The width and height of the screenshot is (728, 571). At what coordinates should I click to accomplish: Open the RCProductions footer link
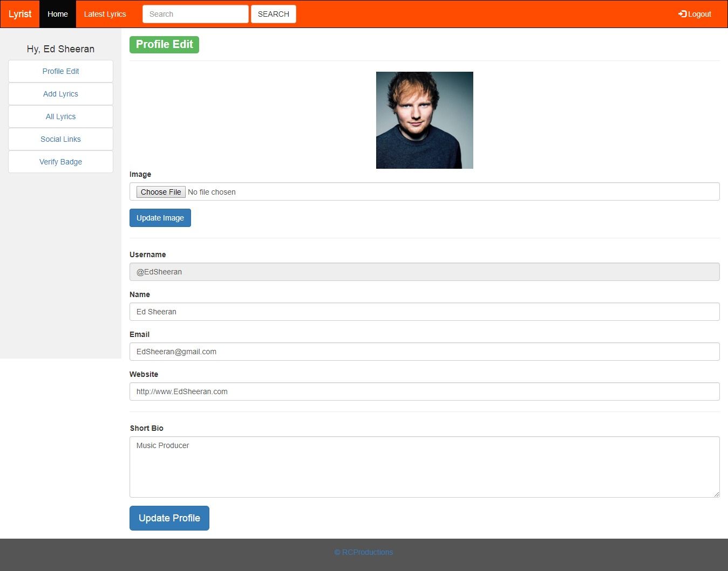364,552
